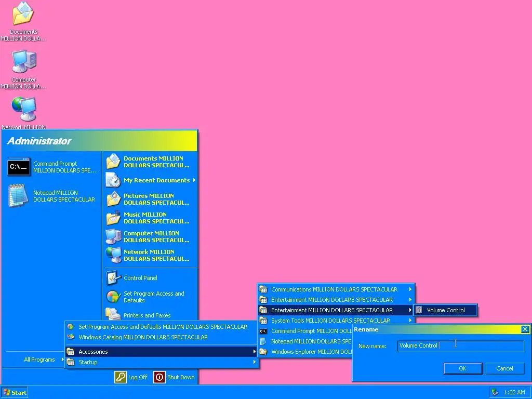Open Printers and Faxes icon
Screen dimensions: 532x399
tap(113, 314)
